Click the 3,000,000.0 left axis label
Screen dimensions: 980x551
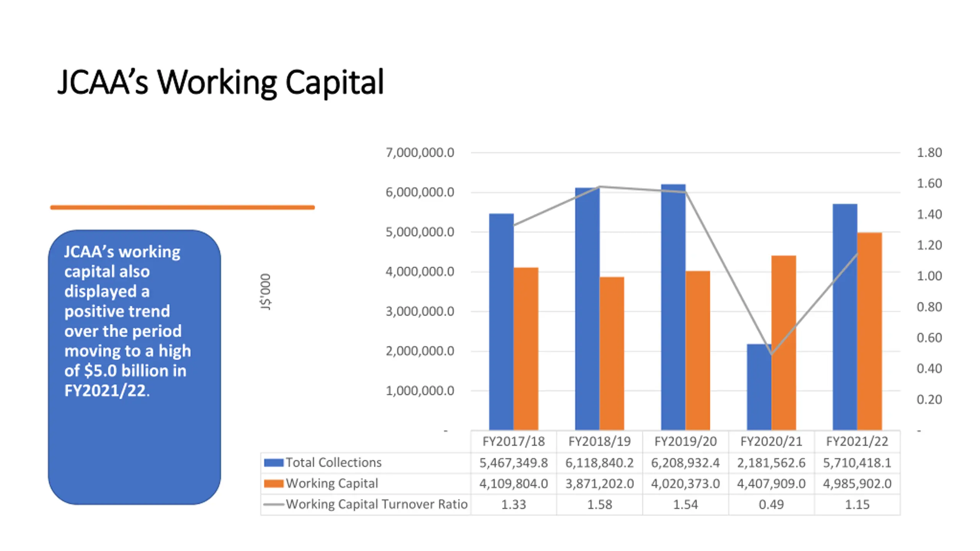point(420,311)
